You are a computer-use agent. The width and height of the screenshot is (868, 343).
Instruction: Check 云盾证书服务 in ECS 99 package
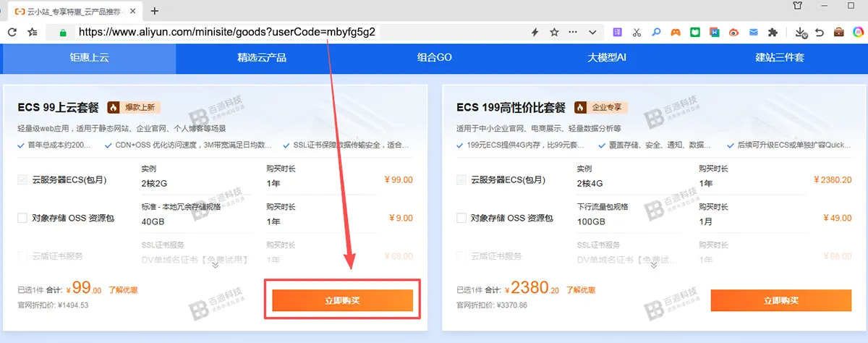click(x=22, y=255)
